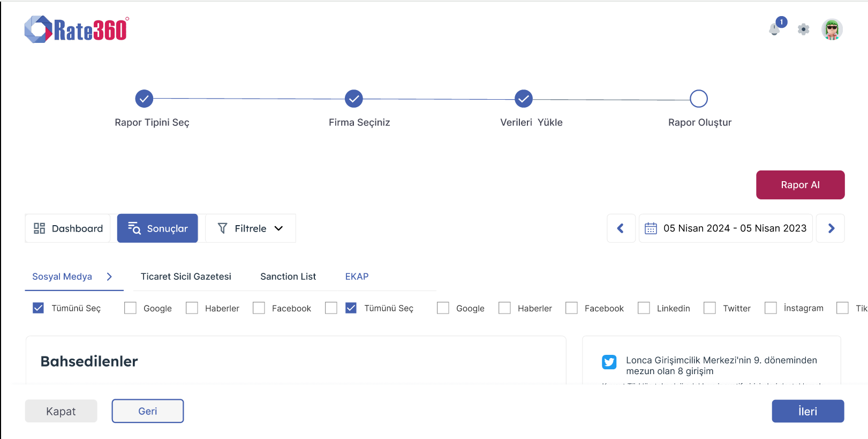Click the Firma Seçiniz step label
Screen dimensions: 868x439
tap(359, 123)
